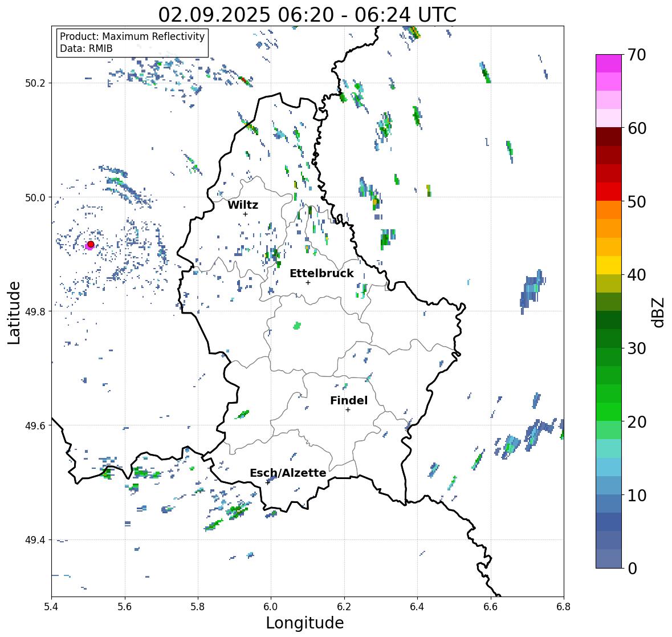Click the cross marker below Wiltz
Image resolution: width=672 pixels, height=637 pixels.
point(245,214)
